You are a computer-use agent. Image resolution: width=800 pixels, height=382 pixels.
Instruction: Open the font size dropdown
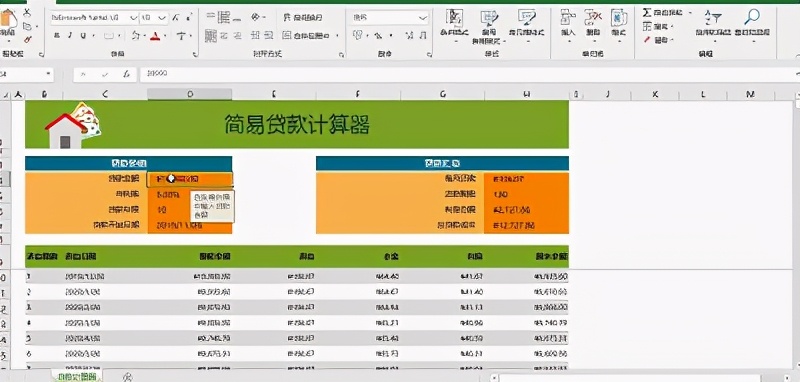(163, 18)
